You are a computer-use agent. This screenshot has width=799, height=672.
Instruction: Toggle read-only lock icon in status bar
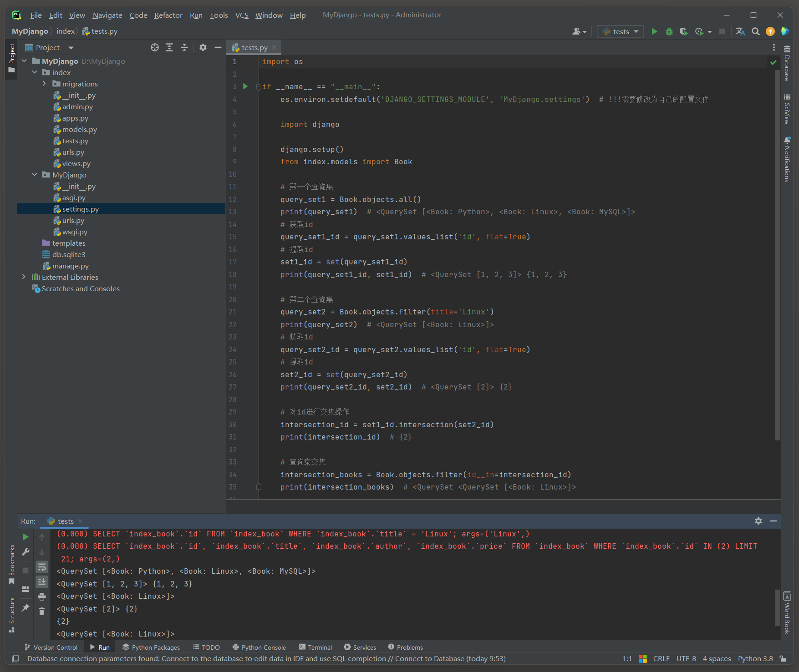pyautogui.click(x=783, y=658)
